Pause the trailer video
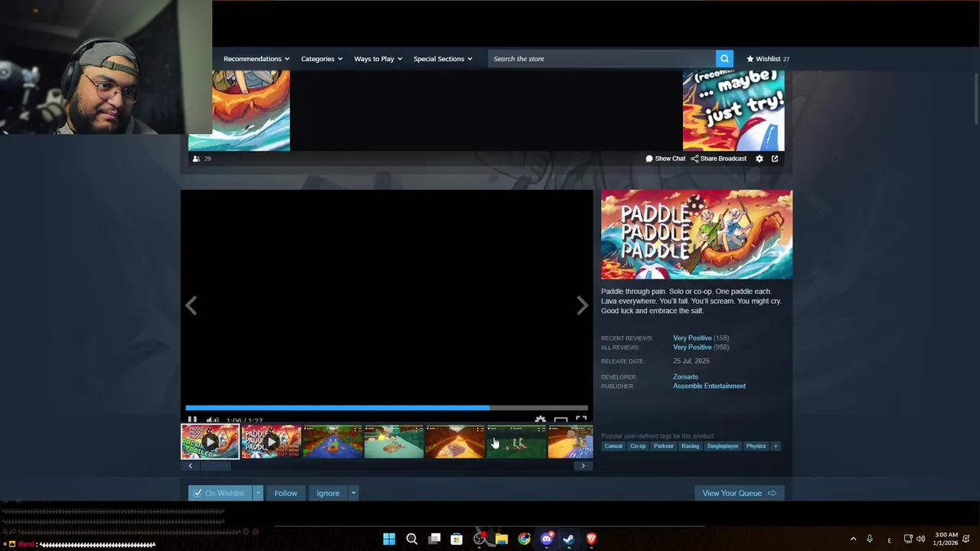Screen dimensions: 980x551 192,420
